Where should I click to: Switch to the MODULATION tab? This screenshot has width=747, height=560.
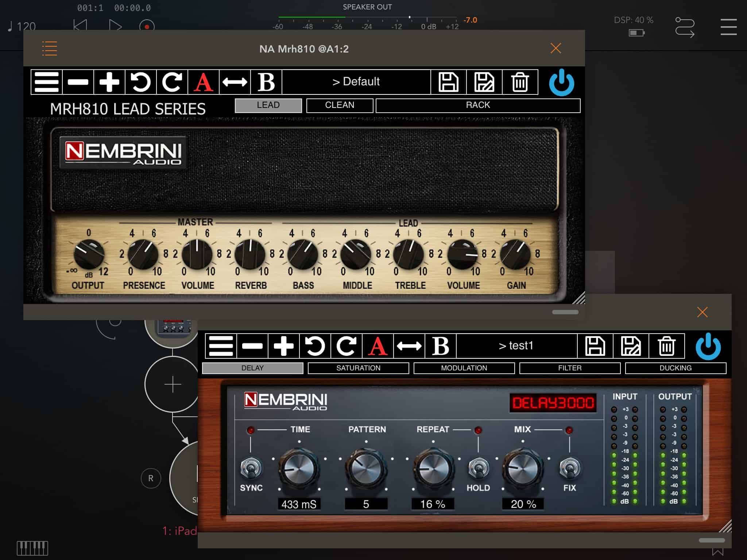[464, 368]
